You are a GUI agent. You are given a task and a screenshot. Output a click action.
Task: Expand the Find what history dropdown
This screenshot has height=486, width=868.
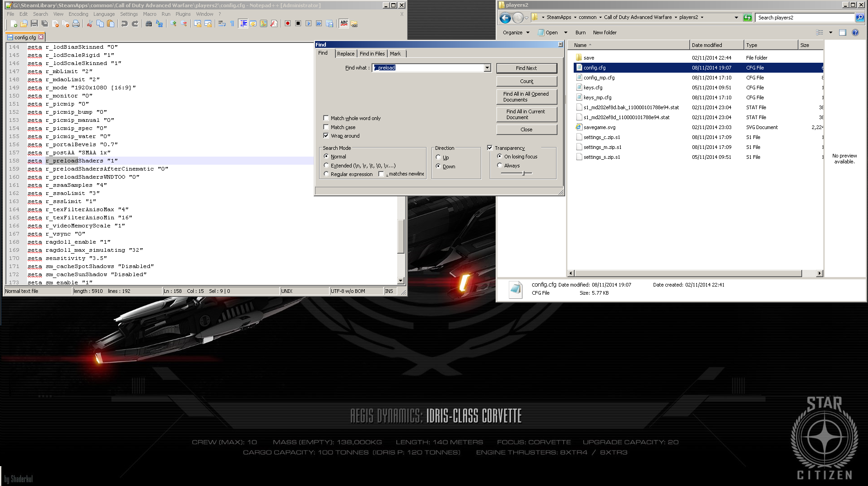pos(487,68)
